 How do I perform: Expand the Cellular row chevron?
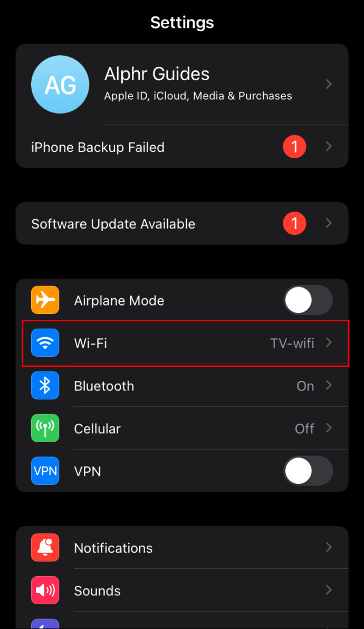point(329,427)
